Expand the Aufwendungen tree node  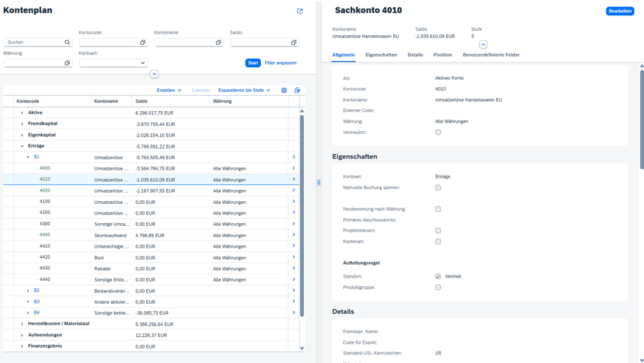[x=22, y=335]
